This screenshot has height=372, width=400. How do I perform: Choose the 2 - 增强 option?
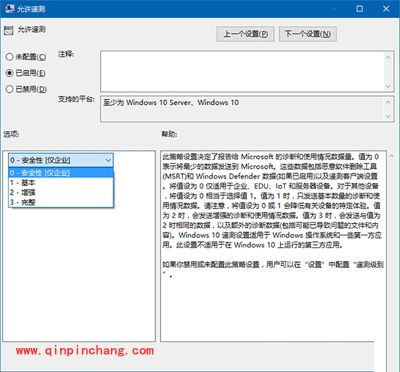(61, 192)
